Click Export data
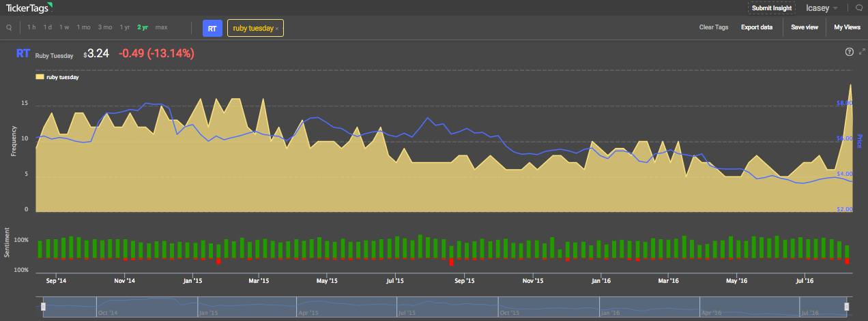 (x=757, y=27)
